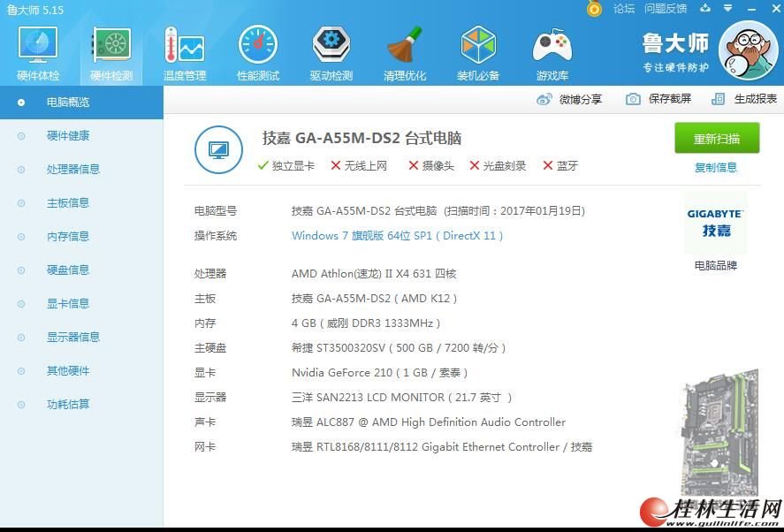
Task: Click the 电脑型号 row label
Action: [216, 211]
